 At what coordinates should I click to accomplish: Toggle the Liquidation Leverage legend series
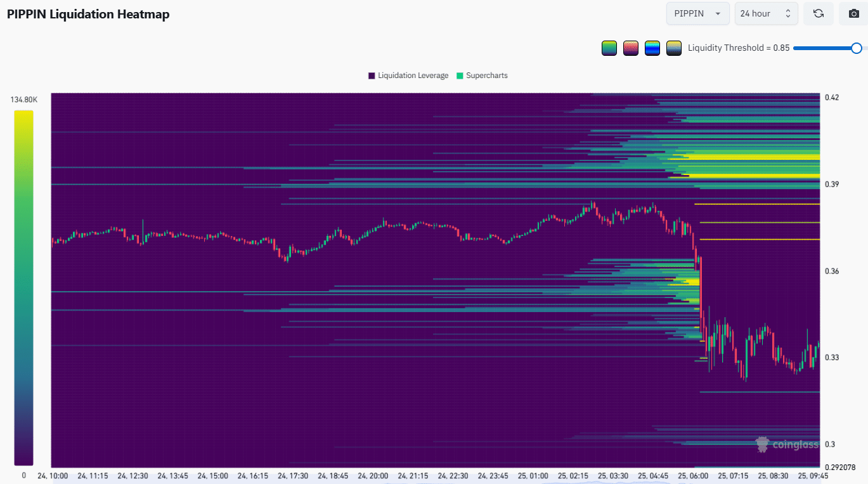pyautogui.click(x=413, y=75)
